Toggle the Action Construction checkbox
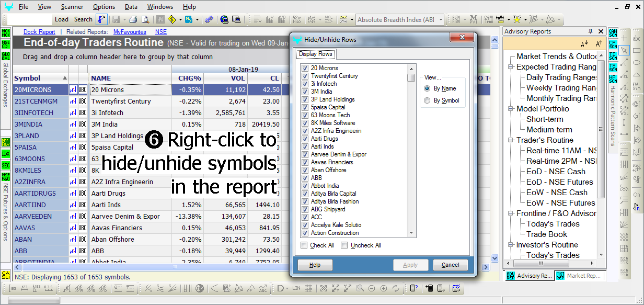The height and width of the screenshot is (305, 644). pos(305,233)
